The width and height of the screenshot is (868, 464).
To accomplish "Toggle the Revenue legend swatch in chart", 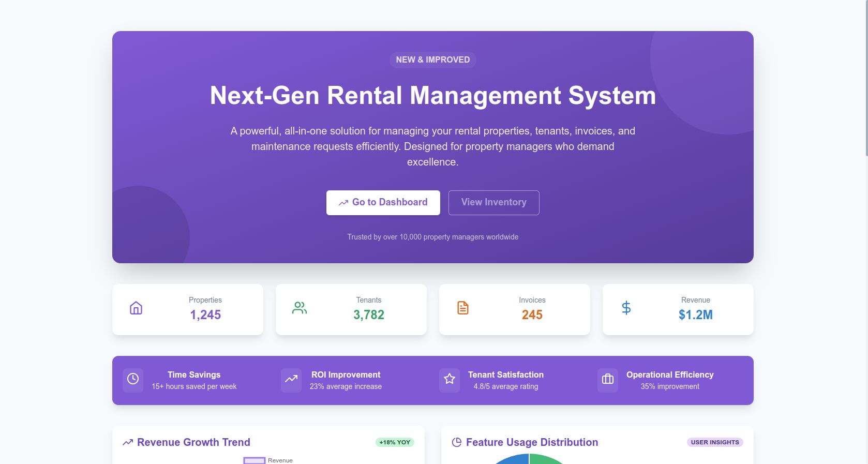I will 255,460.
